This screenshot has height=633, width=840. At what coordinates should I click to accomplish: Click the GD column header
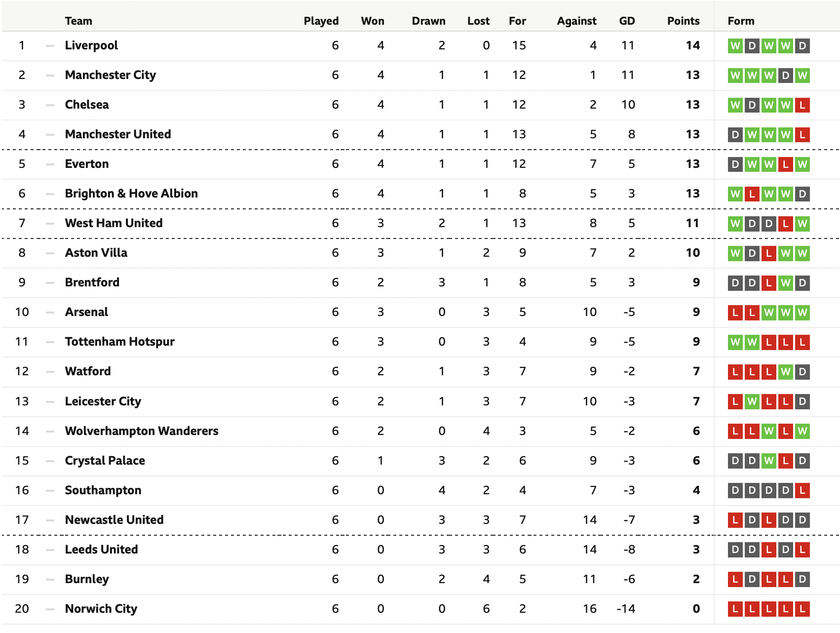[627, 21]
